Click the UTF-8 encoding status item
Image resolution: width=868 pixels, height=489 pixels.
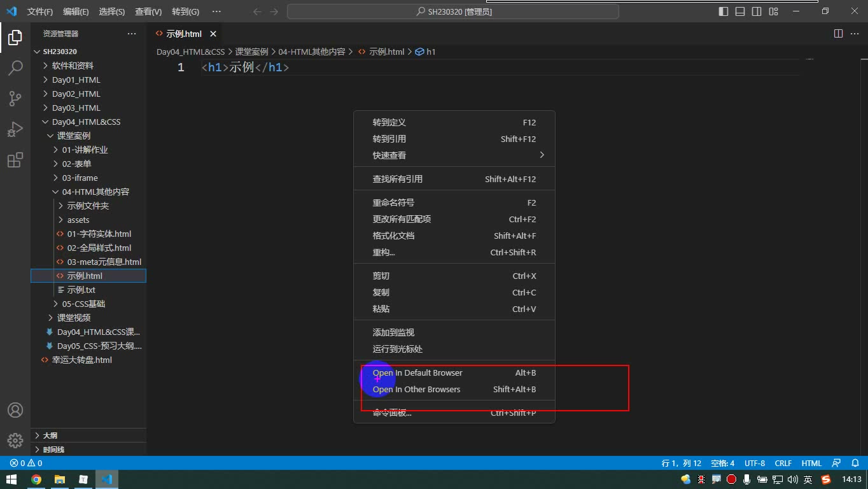(x=755, y=463)
